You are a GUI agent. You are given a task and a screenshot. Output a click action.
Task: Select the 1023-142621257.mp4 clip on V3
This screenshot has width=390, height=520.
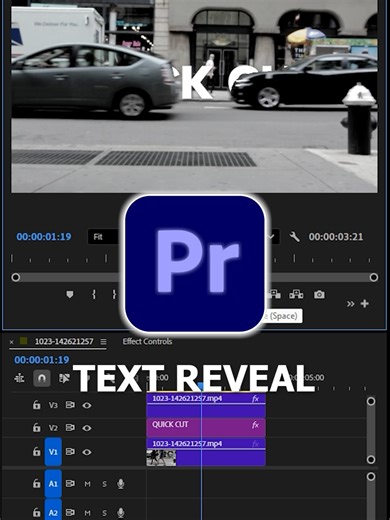point(206,405)
